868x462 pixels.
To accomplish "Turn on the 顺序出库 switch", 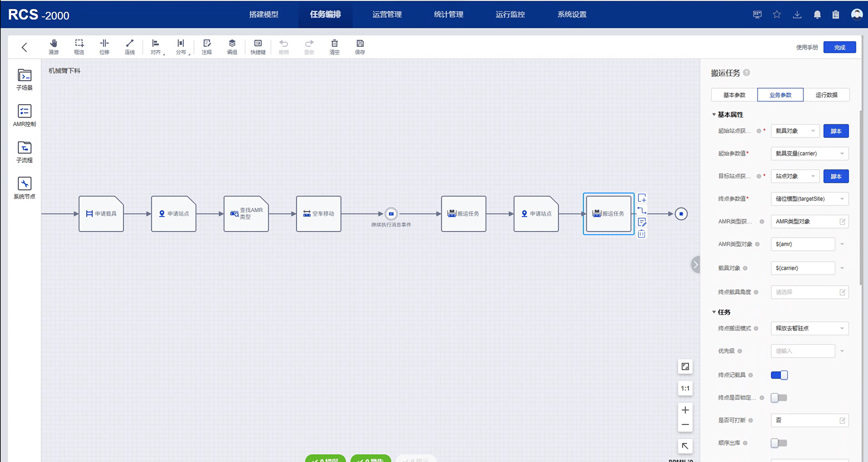I will (x=779, y=443).
